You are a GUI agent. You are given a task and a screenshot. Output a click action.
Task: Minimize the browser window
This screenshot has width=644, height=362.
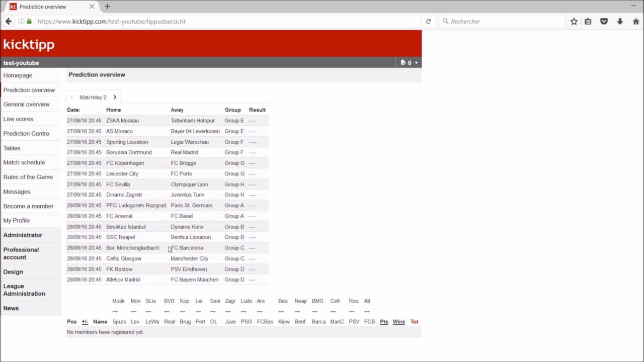pos(633,5)
